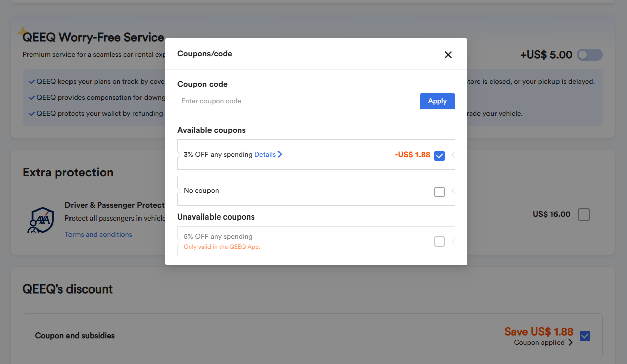Click the Save US$ 1.88 text

(538, 332)
